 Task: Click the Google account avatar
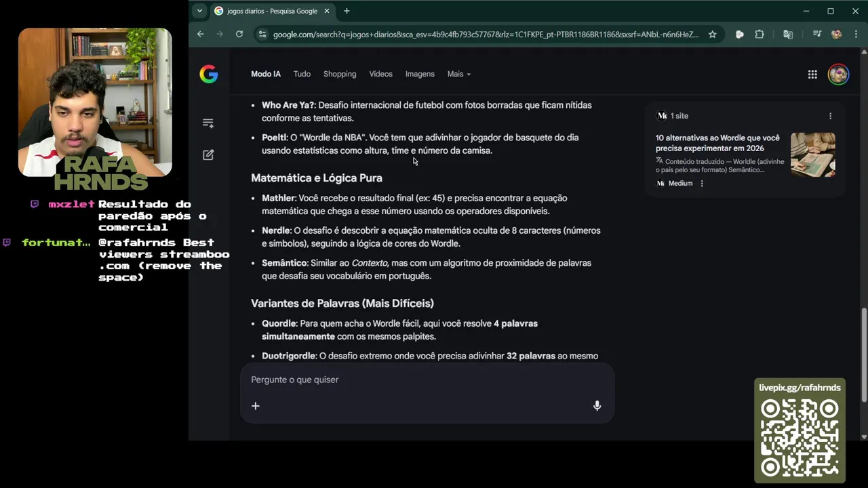[x=838, y=75]
